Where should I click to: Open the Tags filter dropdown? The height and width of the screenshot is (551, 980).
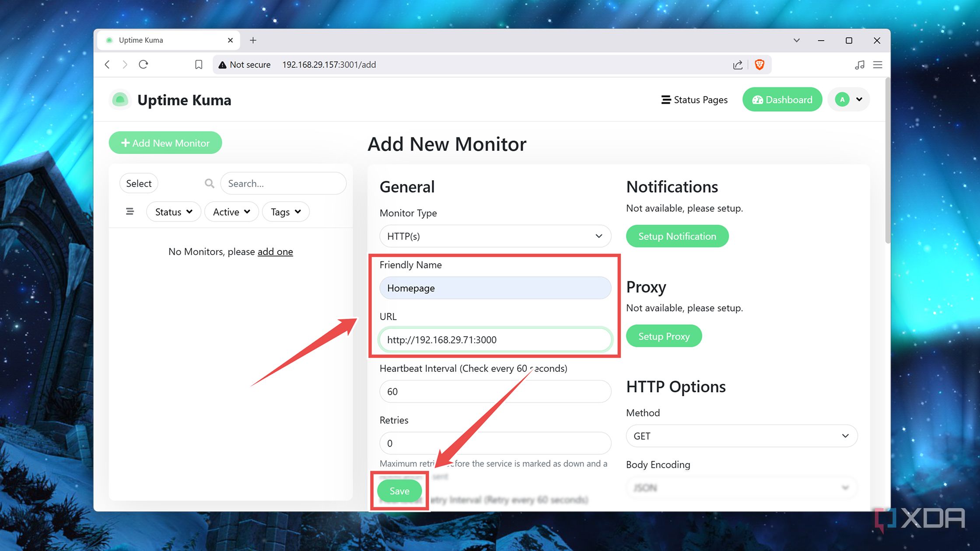click(x=285, y=212)
